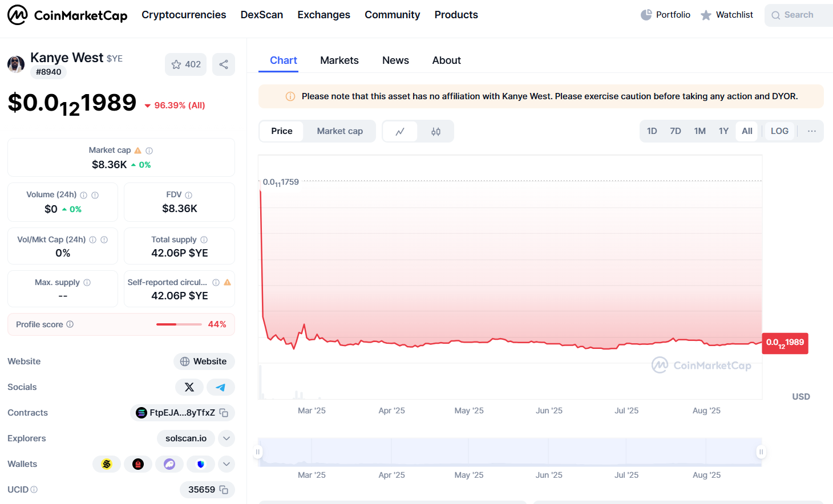Click the UCID info icon
The height and width of the screenshot is (504, 833).
click(34, 490)
